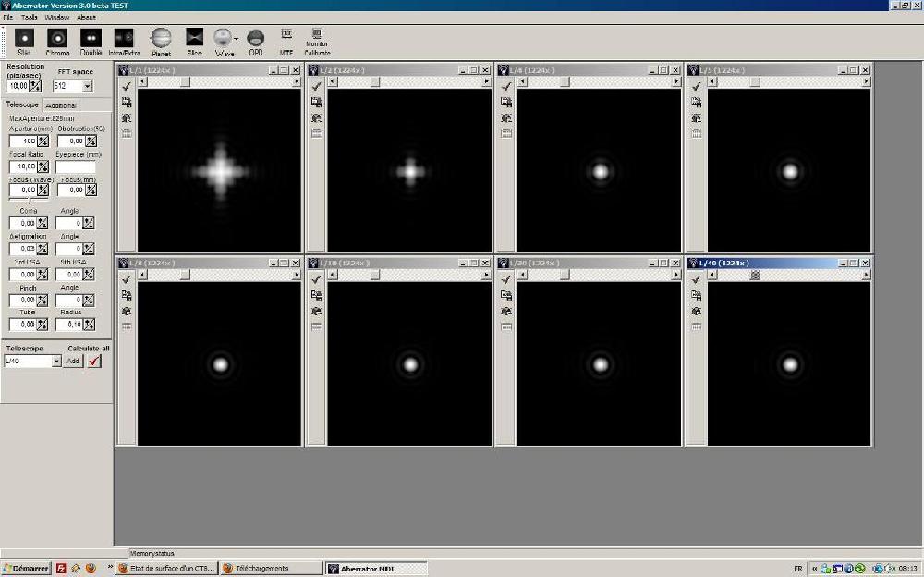Click the Resolution value stepper

tap(35, 86)
